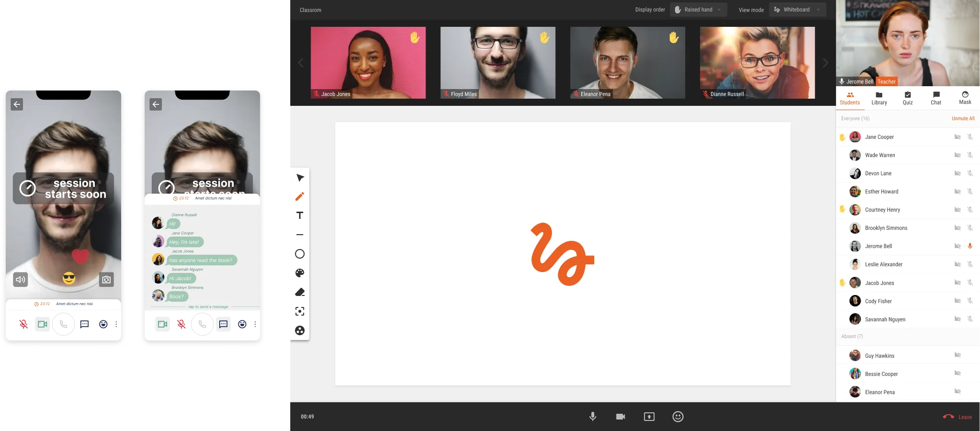Open more options on the phone with the heart reaction
Screen dimensions: 980x431
pos(116,324)
